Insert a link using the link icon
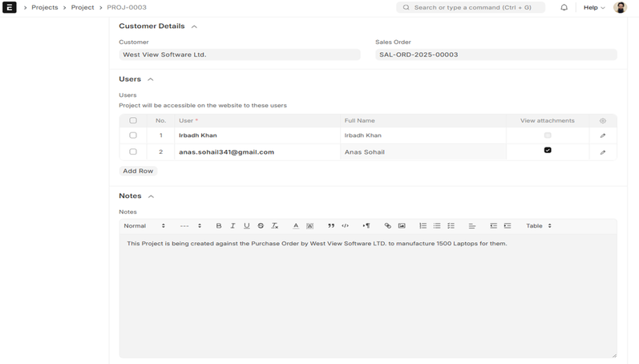 (388, 226)
